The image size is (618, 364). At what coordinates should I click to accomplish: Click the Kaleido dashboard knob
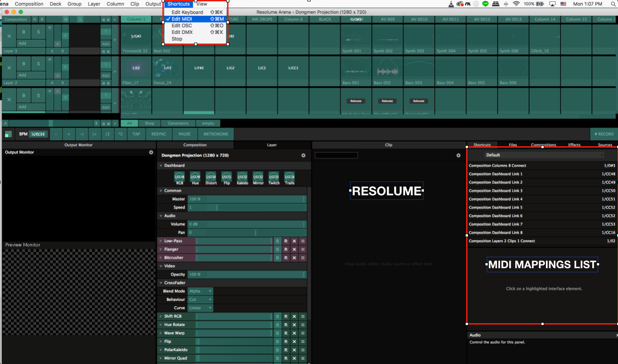tap(243, 176)
